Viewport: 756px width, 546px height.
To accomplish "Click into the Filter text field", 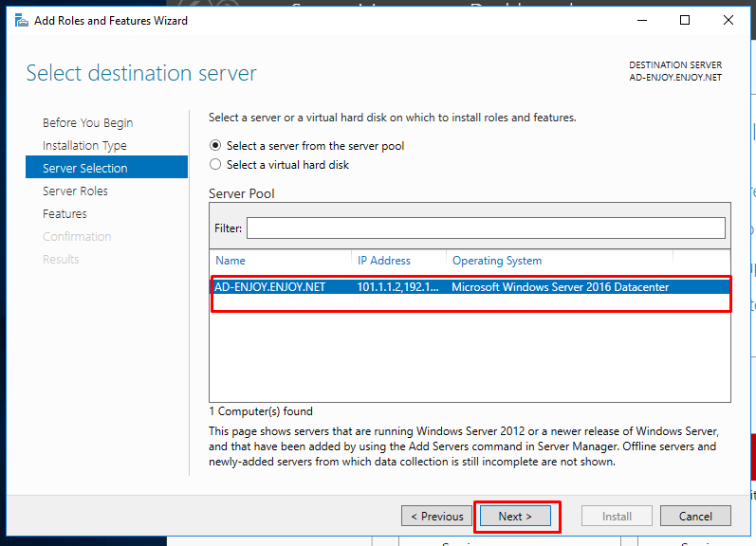I will click(486, 227).
